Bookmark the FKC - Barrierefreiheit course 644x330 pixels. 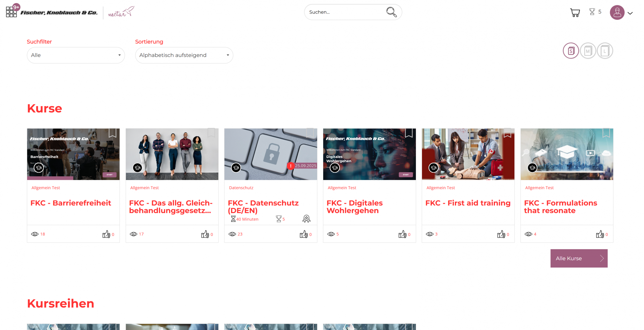pyautogui.click(x=112, y=133)
